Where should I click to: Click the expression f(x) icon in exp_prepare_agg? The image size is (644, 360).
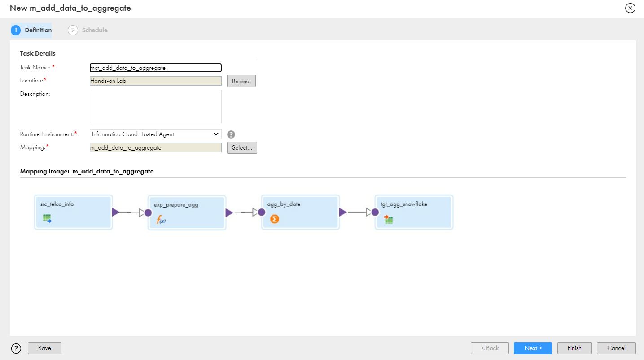pyautogui.click(x=161, y=220)
